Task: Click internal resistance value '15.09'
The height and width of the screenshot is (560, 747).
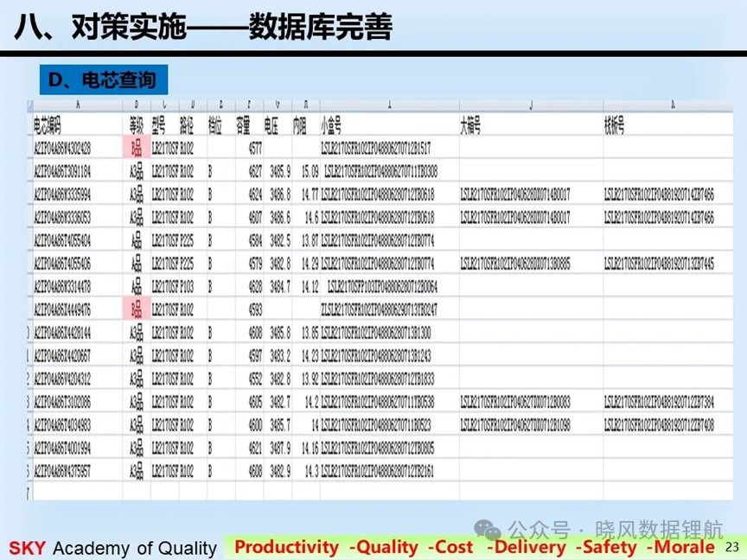Action: point(310,171)
